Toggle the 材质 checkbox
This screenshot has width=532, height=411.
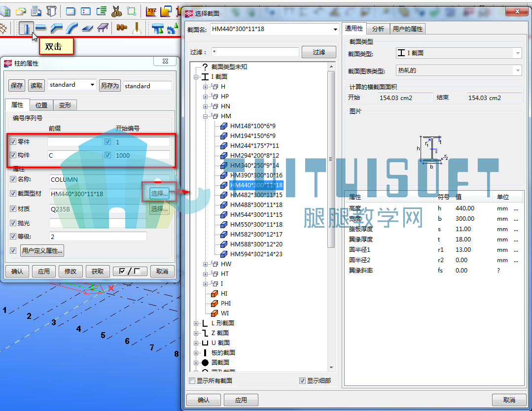[x=13, y=208]
